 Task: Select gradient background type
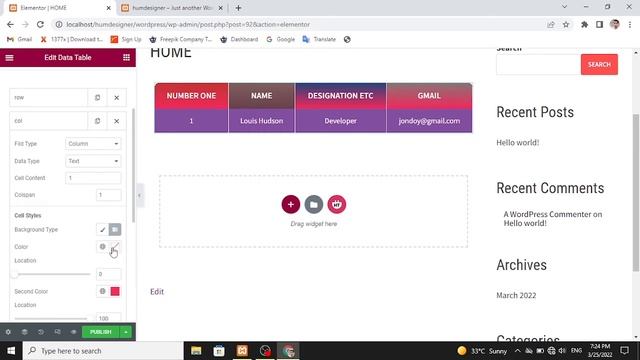(115, 229)
